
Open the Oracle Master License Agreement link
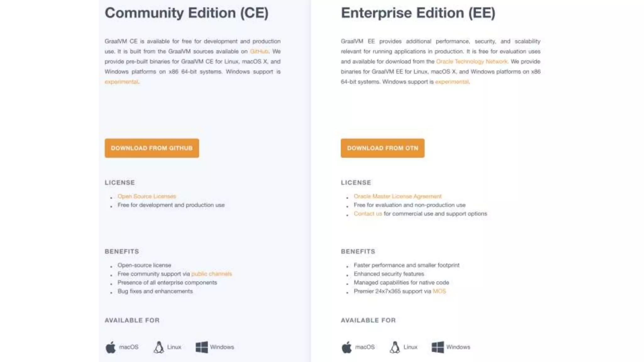[x=397, y=196]
